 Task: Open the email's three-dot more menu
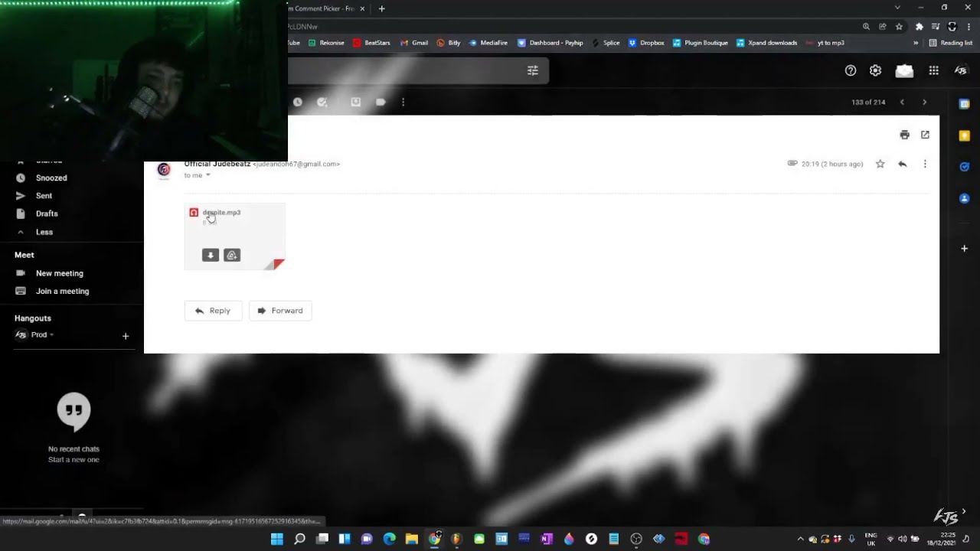click(925, 164)
